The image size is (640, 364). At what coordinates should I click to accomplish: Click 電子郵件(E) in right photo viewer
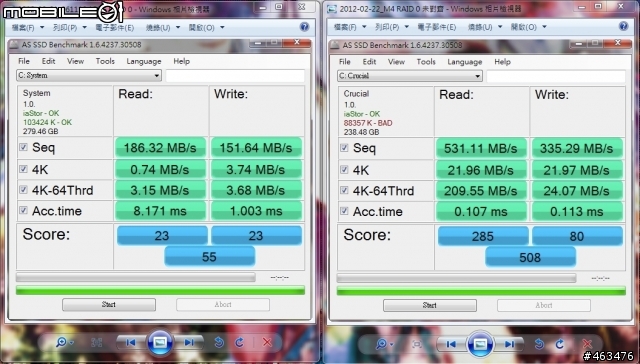(436, 27)
